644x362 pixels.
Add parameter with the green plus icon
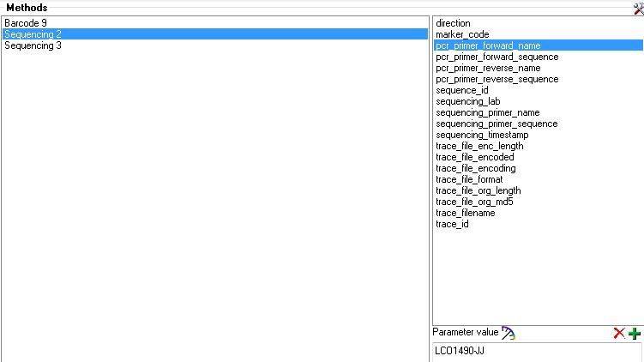[x=635, y=333]
